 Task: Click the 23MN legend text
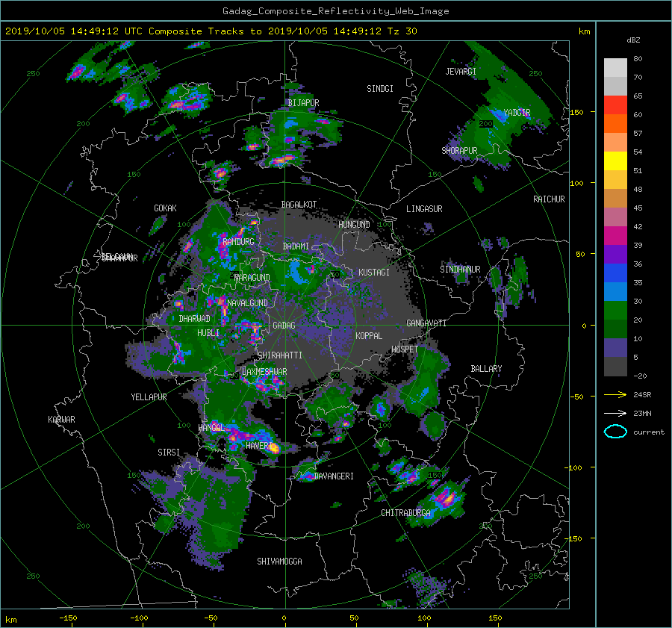pos(642,413)
